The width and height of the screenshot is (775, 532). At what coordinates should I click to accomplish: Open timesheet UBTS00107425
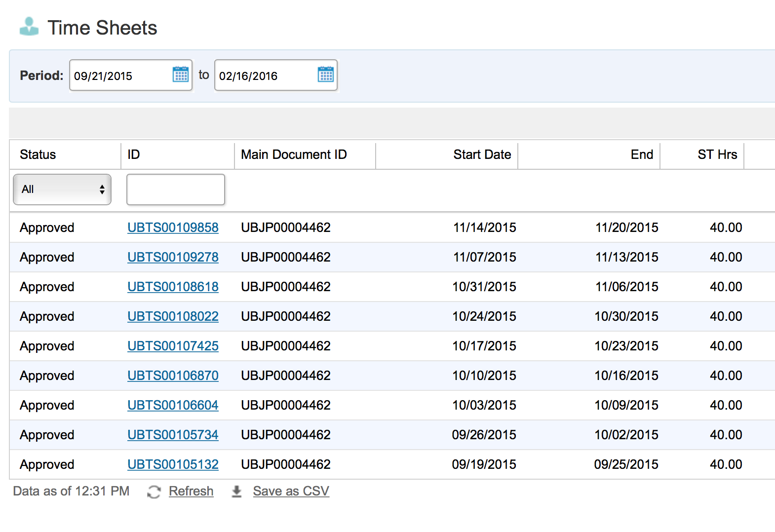173,346
